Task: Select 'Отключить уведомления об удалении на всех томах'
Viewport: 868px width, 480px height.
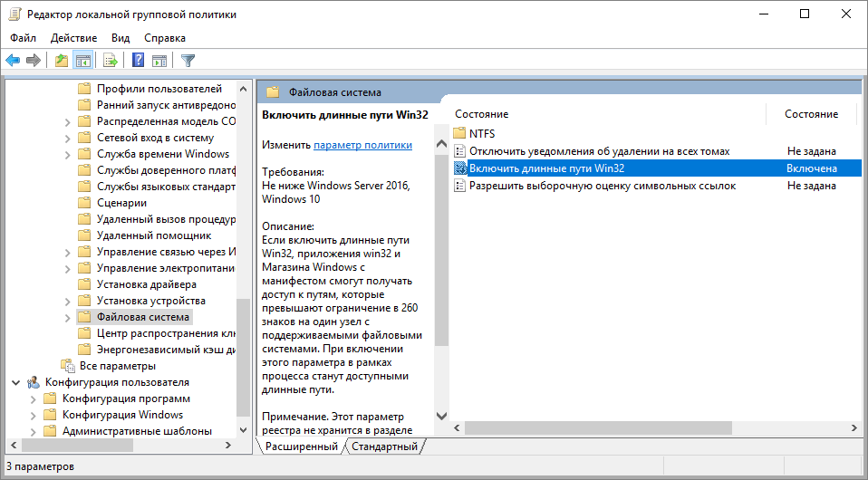Action: [600, 151]
